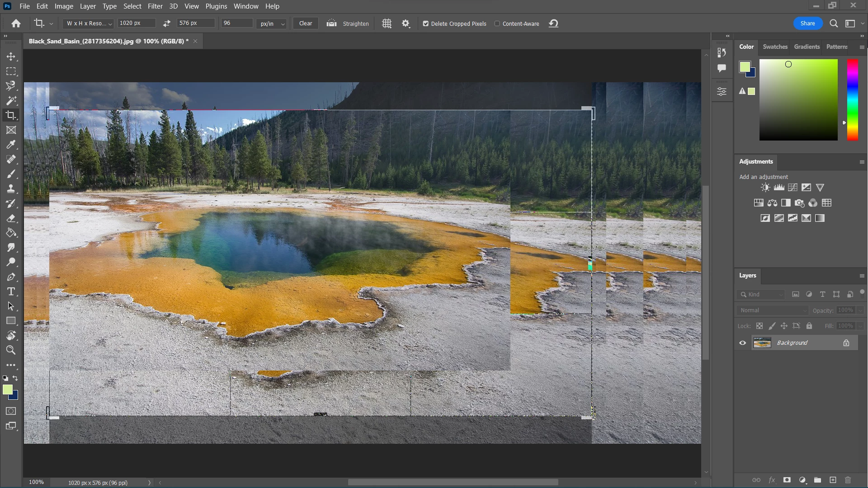Click the blue Share button
The width and height of the screenshot is (868, 488).
[x=807, y=23]
